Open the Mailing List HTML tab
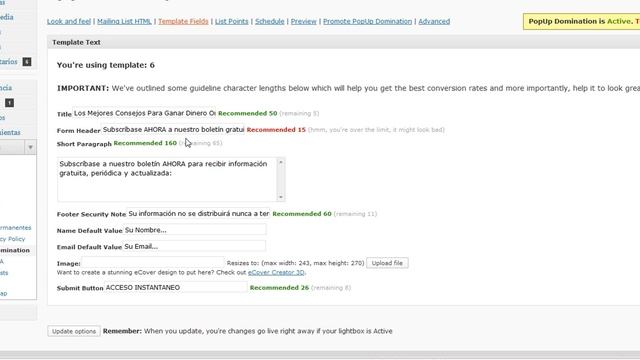The height and width of the screenshot is (360, 640). 124,21
